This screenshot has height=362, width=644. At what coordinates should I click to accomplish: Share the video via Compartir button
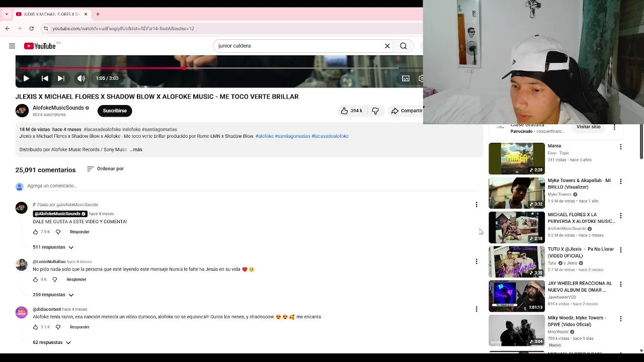407,111
